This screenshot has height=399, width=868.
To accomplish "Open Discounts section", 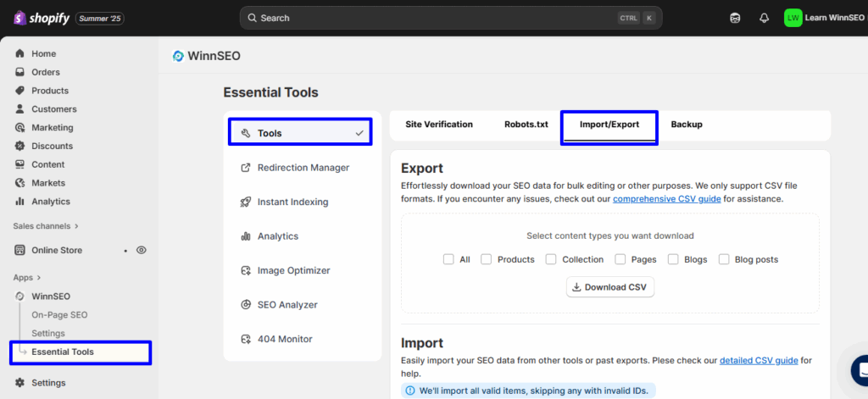I will 52,146.
